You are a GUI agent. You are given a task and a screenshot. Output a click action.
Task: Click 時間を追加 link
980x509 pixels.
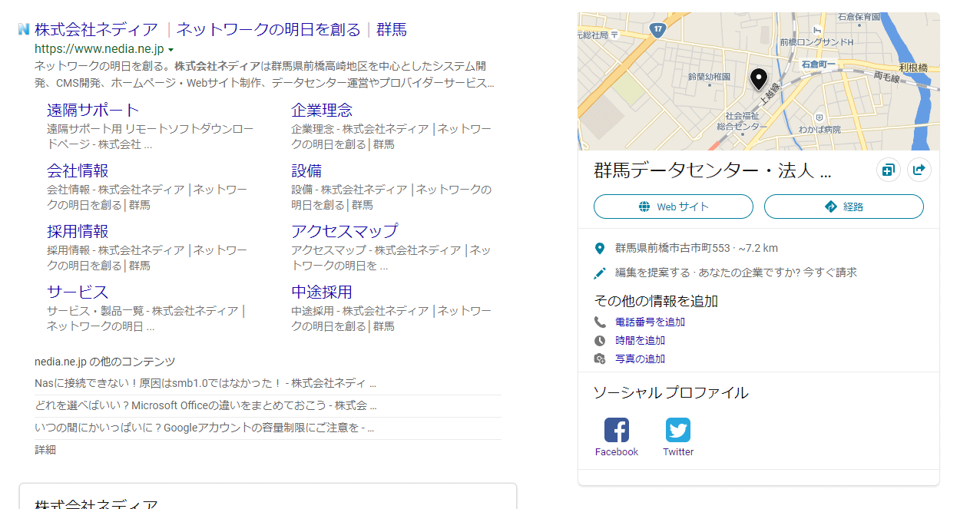pos(640,341)
